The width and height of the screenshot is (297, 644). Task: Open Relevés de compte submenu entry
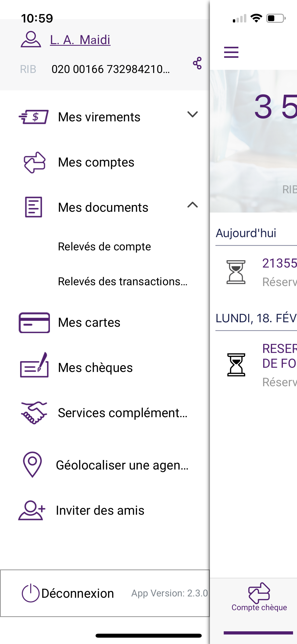coord(105,247)
